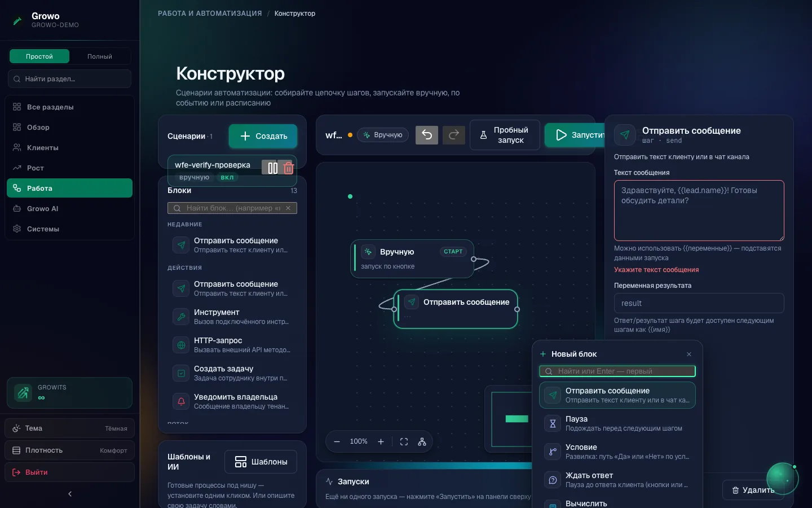
Task: Open the Системы section
Action: [70, 229]
